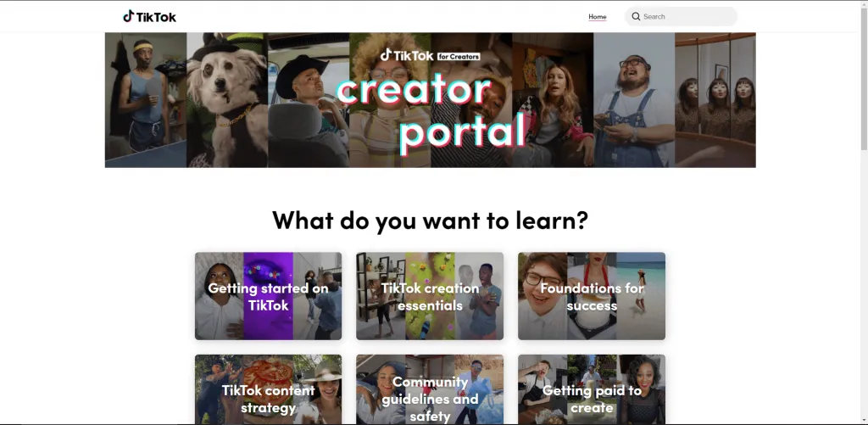Open Community guidelines and safety card
The height and width of the screenshot is (425, 868).
pyautogui.click(x=430, y=389)
